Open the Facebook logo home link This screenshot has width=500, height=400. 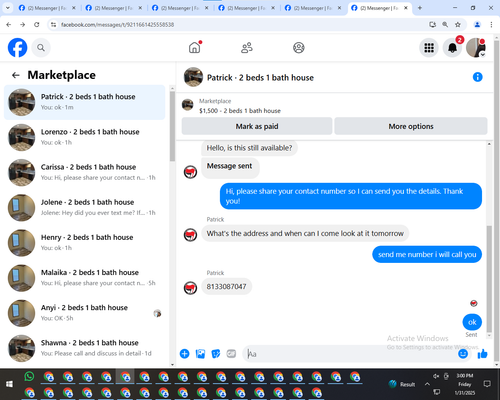17,48
